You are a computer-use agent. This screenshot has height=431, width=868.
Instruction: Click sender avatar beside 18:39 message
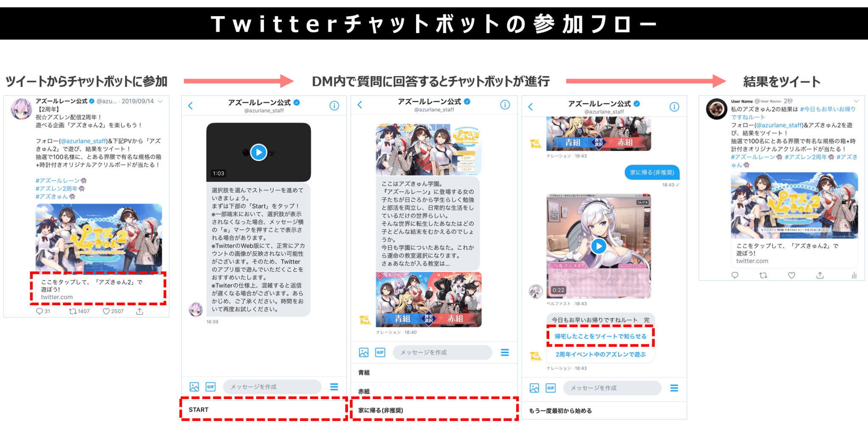[x=195, y=309]
